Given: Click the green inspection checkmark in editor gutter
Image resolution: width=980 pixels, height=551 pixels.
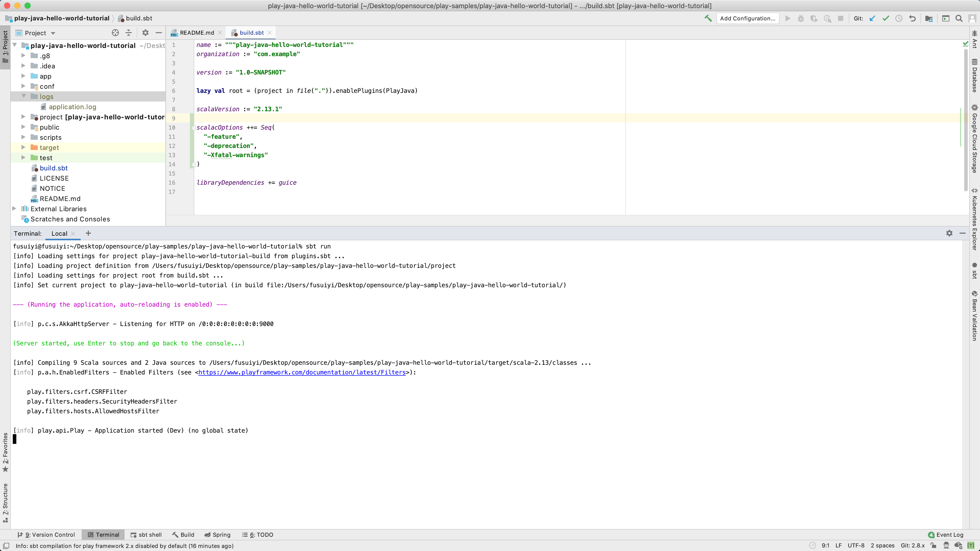Looking at the screenshot, I should click(x=965, y=44).
